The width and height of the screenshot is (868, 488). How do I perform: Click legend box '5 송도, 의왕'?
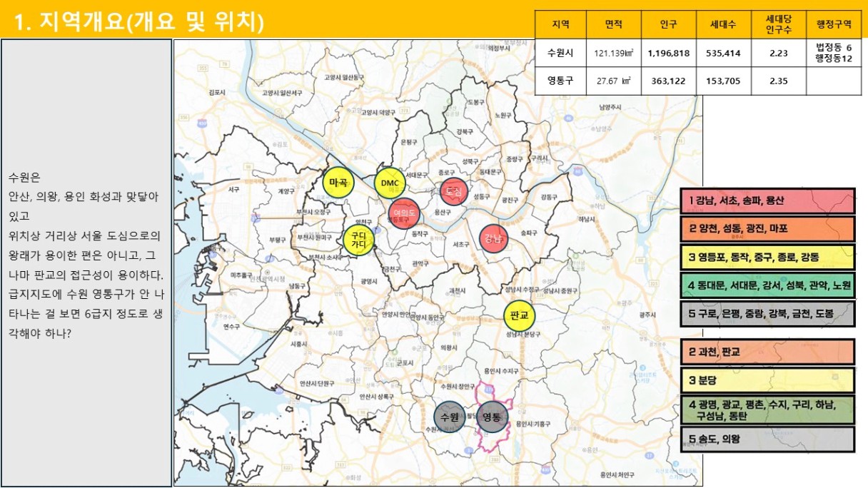767,439
